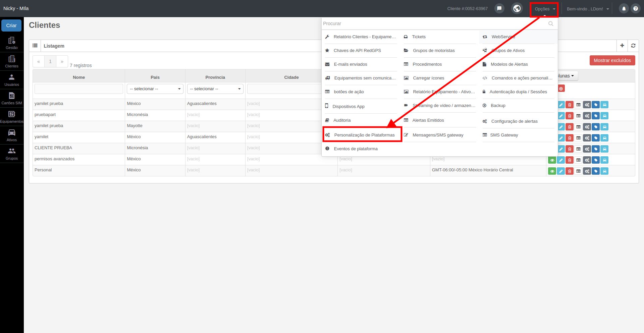The height and width of the screenshot is (333, 644).
Task: Open Backup menu entry
Action: 498,106
